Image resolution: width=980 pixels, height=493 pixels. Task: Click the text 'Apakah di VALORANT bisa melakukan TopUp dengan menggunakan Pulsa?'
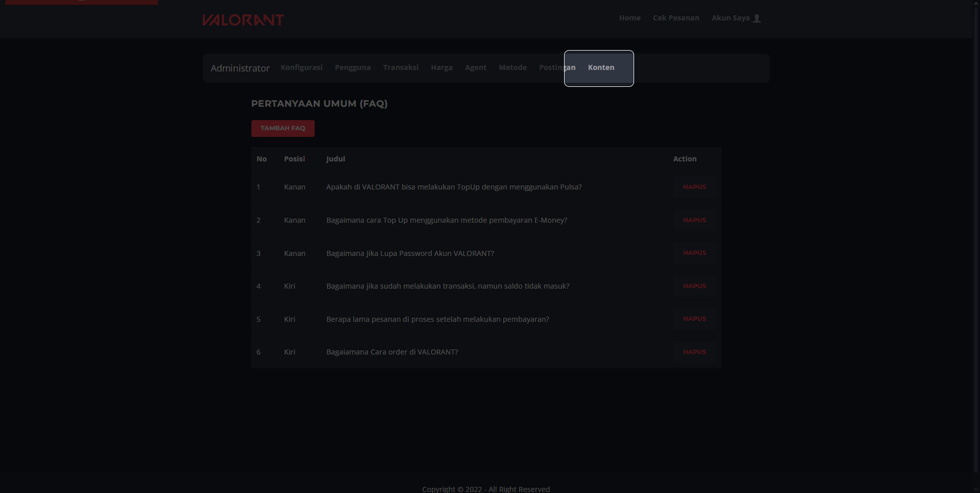pos(454,187)
